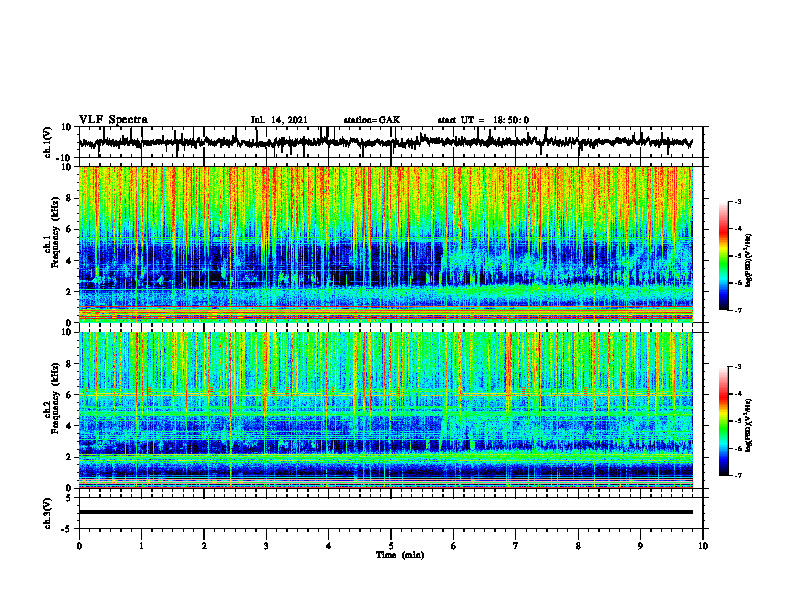Click the time axis tick label "9"
The image size is (792, 612).
pos(640,546)
